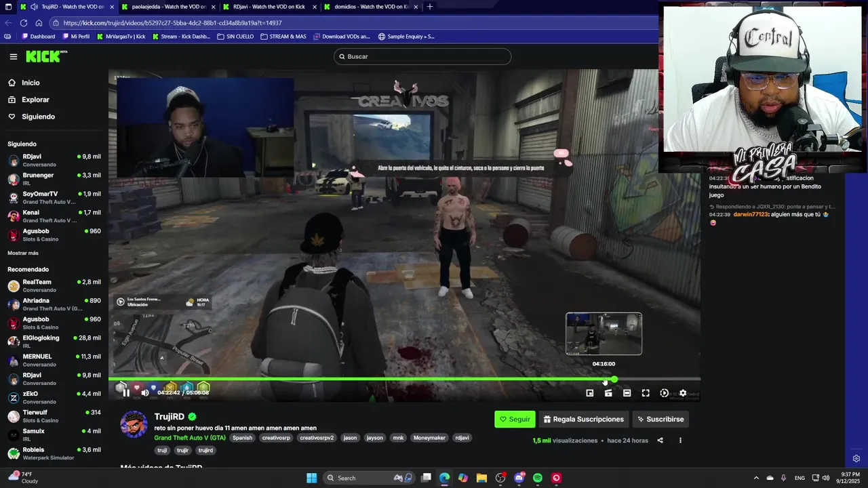Open Brunenger channel in sidebar
This screenshot has width=868, height=488.
coord(54,178)
